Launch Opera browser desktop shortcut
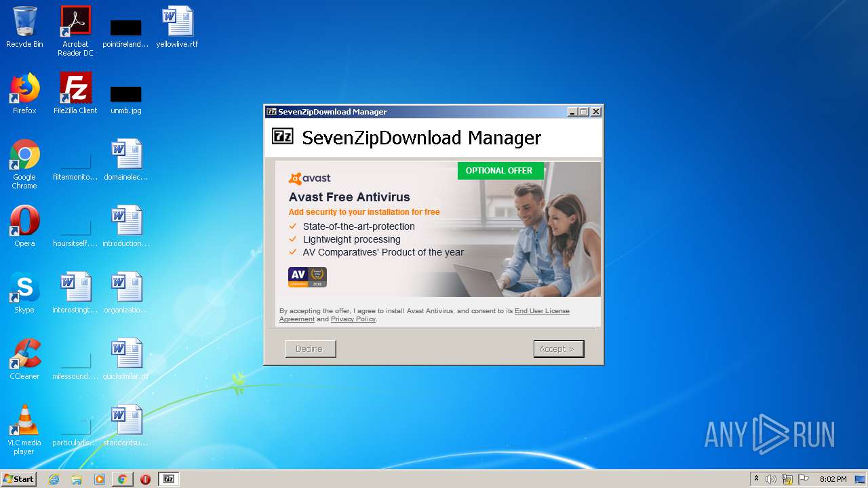This screenshot has height=488, width=868. 24,226
